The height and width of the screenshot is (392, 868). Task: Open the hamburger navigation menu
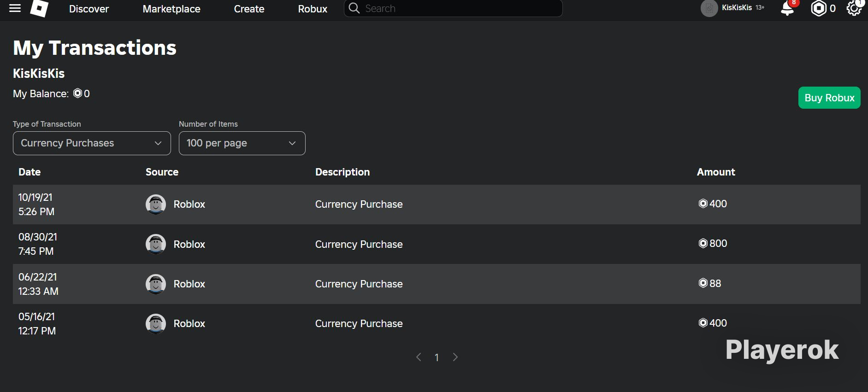point(15,8)
